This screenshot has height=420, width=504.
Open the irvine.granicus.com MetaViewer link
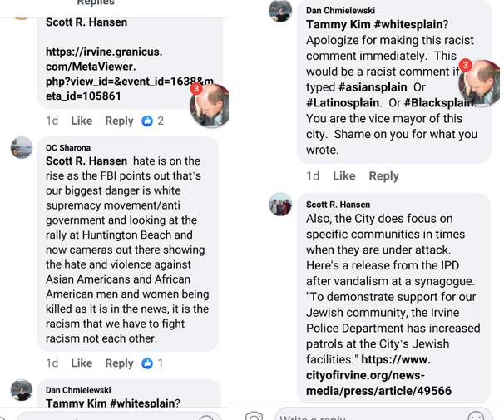(x=129, y=74)
